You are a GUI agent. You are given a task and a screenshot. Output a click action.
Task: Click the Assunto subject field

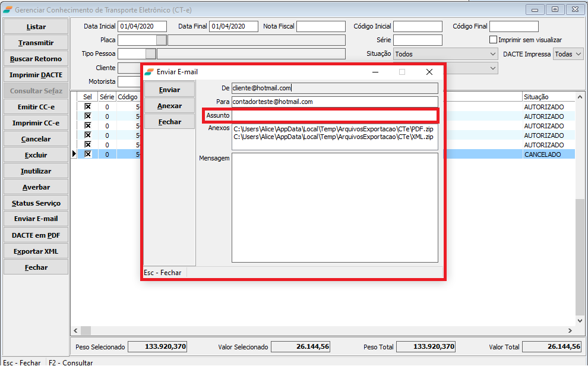pos(334,115)
